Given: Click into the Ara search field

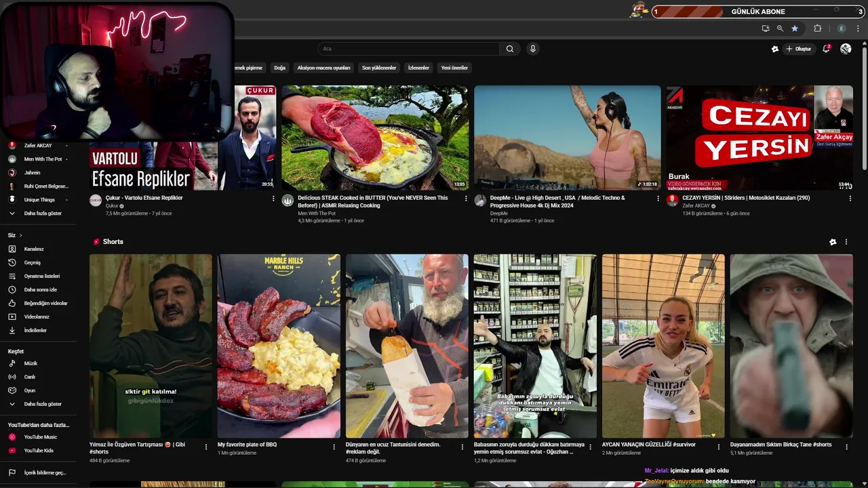Looking at the screenshot, I should click(x=409, y=49).
